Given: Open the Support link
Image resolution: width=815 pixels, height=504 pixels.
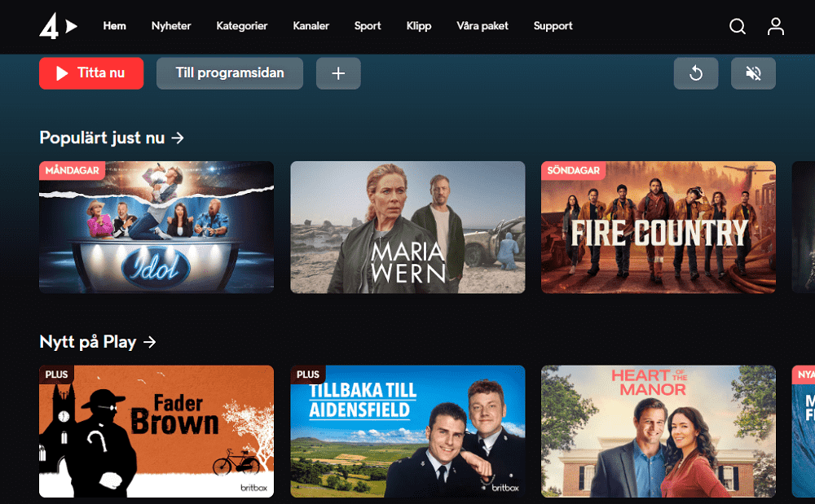Looking at the screenshot, I should click(x=553, y=26).
